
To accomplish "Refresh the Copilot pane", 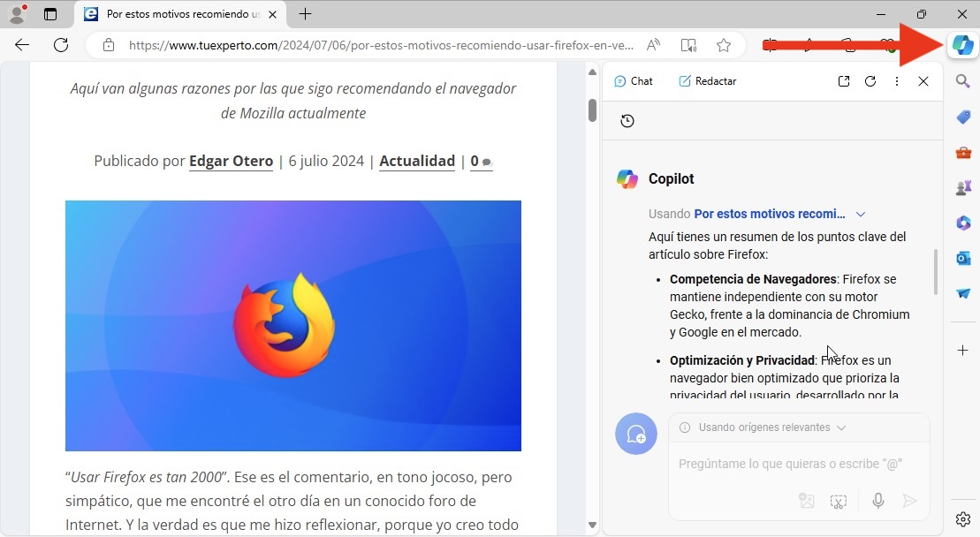I will [x=870, y=81].
